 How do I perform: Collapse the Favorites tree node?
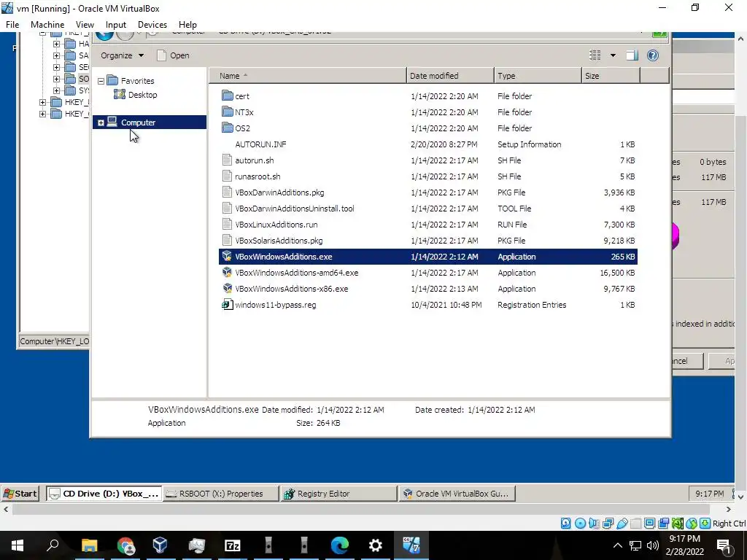tap(101, 81)
